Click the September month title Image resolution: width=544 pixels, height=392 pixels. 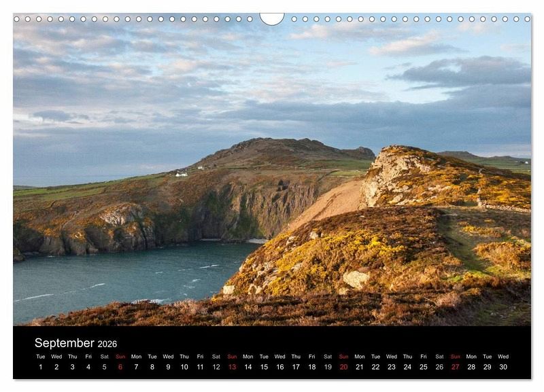65,343
